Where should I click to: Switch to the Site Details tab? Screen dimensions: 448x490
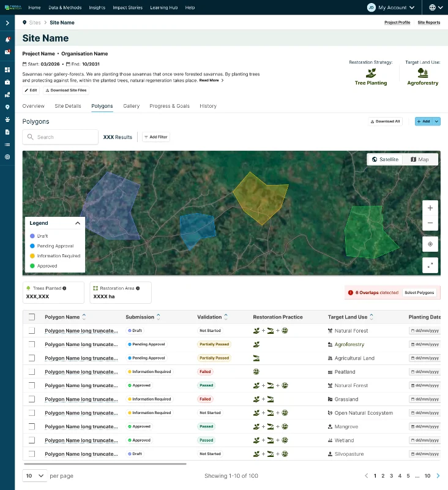pyautogui.click(x=68, y=106)
